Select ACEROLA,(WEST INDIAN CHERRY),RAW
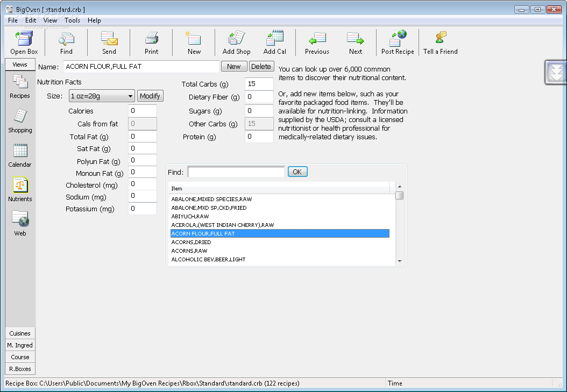The image size is (567, 392). pyautogui.click(x=280, y=225)
